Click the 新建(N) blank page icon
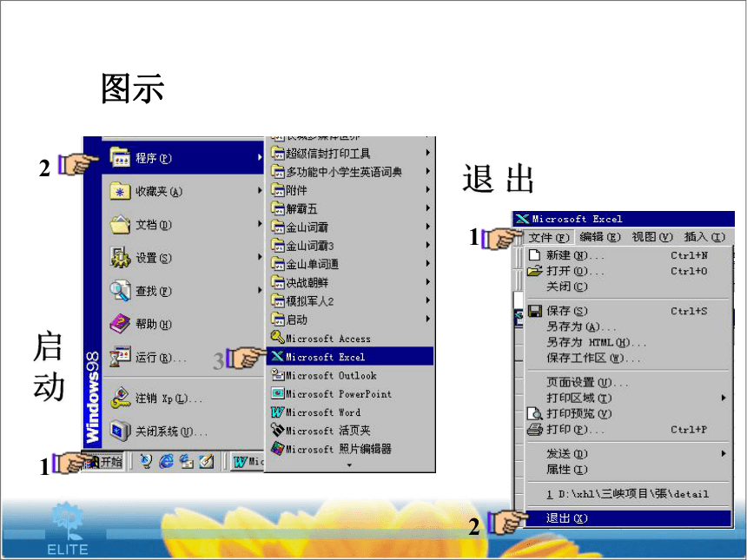Viewport: 747px width, 560px height. pyautogui.click(x=534, y=255)
